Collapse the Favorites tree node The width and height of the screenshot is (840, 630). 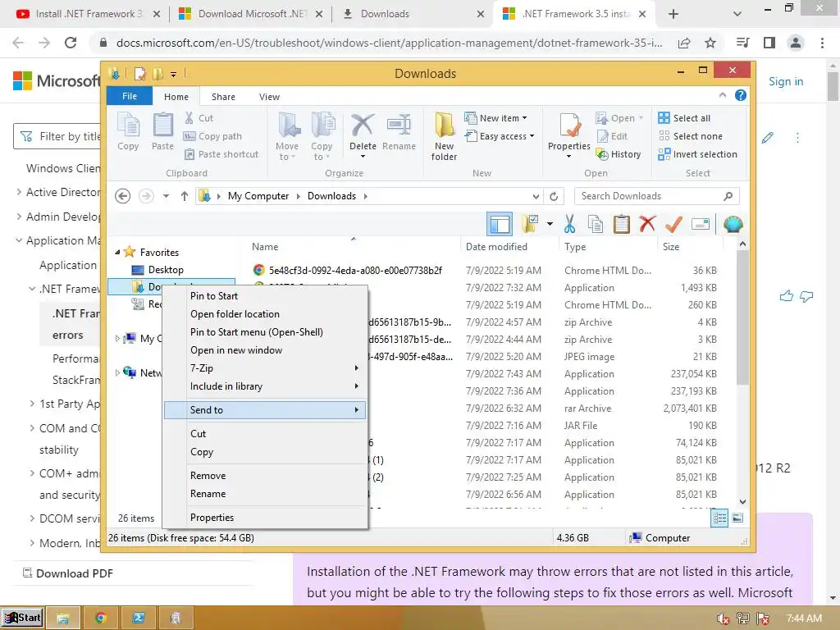tap(117, 253)
